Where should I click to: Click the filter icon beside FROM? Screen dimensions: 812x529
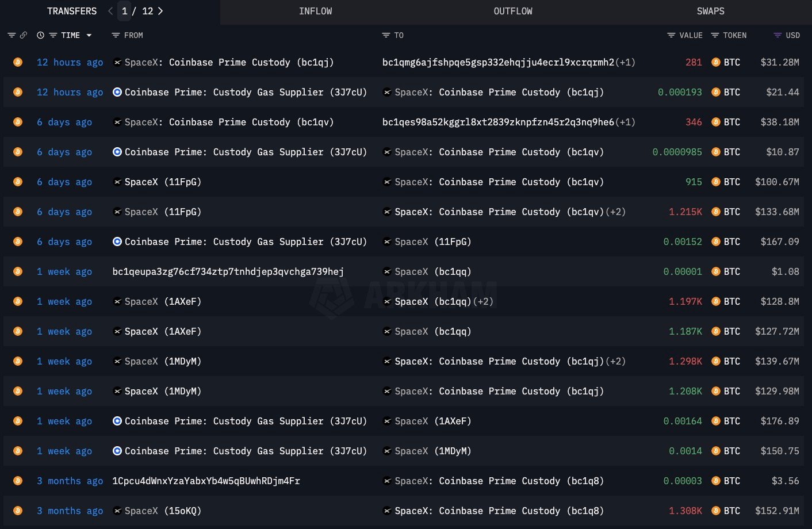click(116, 36)
